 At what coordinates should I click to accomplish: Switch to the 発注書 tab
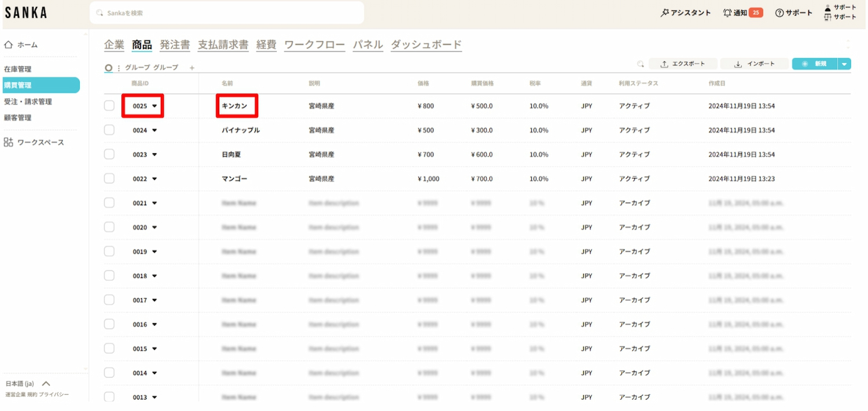175,45
